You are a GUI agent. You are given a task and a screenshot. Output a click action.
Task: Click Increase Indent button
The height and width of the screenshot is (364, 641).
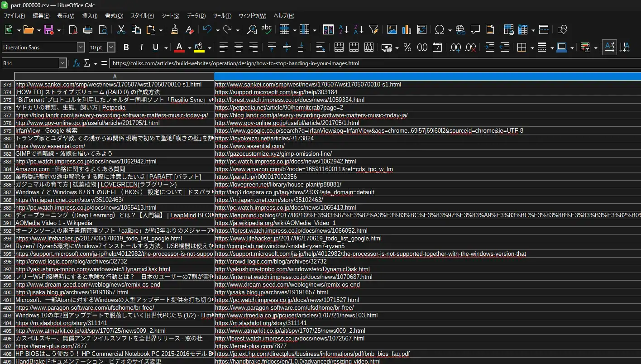tap(489, 47)
